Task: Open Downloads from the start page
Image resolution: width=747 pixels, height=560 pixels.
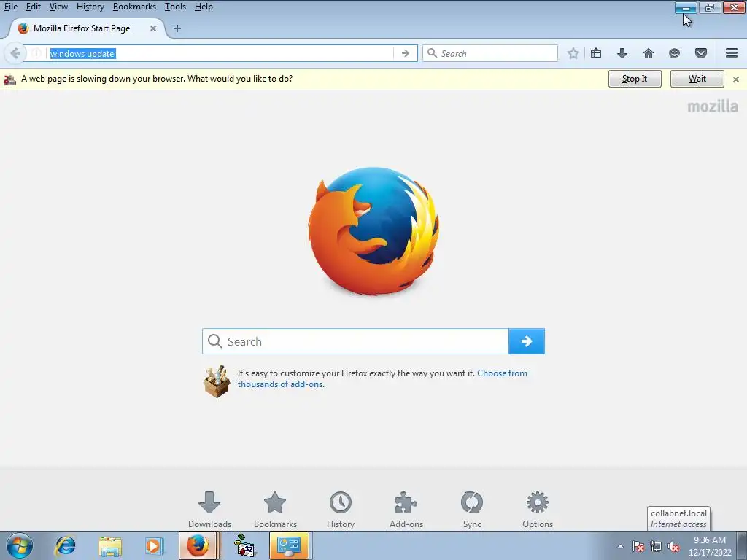Action: 209,510
